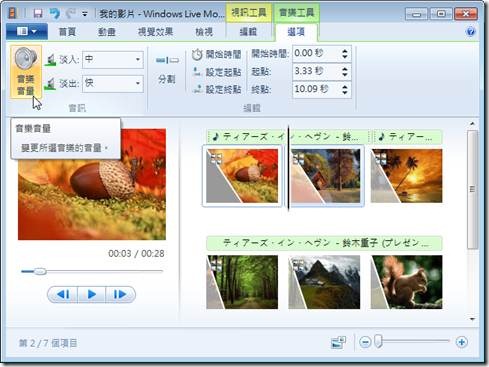
Task: Increase the end point 10.09 value
Action: coord(345,86)
